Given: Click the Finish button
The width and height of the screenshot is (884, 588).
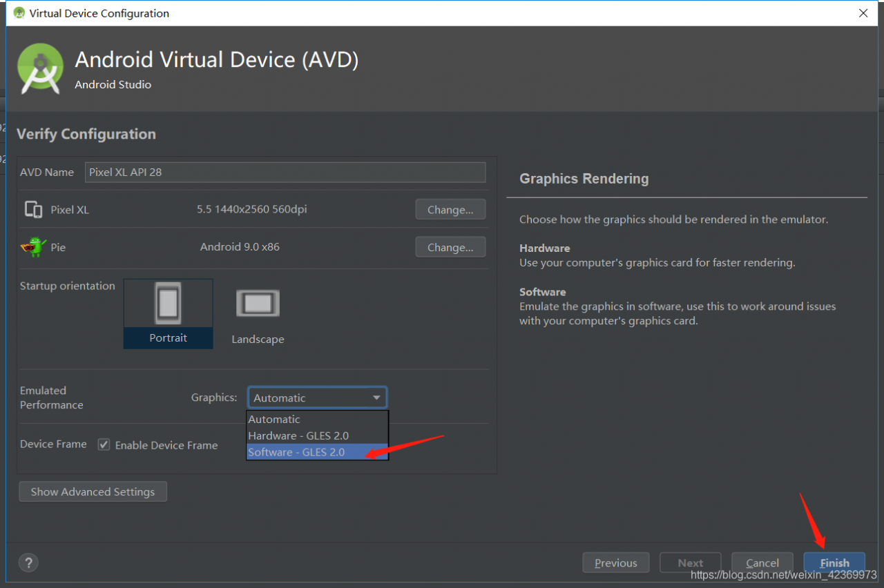Looking at the screenshot, I should (834, 562).
